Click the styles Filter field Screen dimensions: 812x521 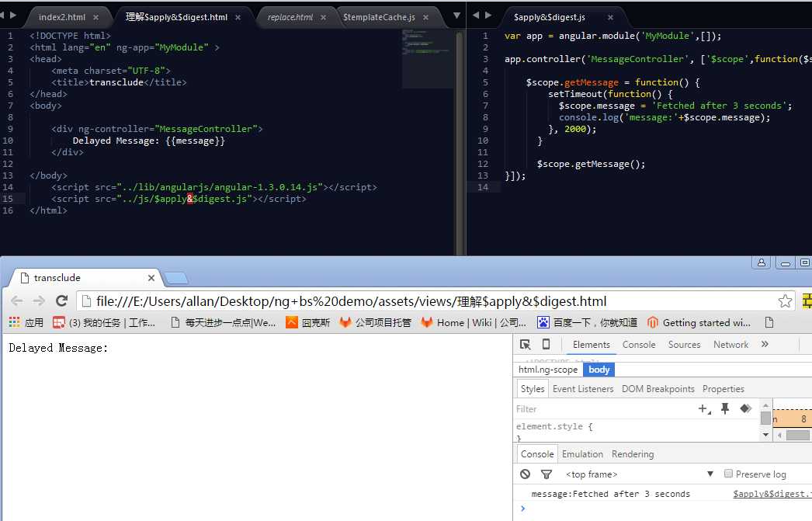click(x=603, y=408)
